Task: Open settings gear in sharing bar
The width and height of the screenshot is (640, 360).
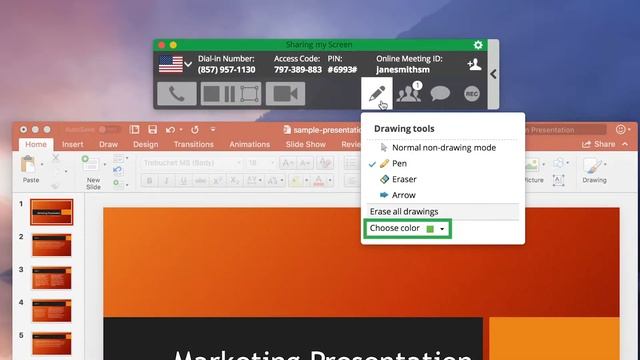Action: coord(478,44)
